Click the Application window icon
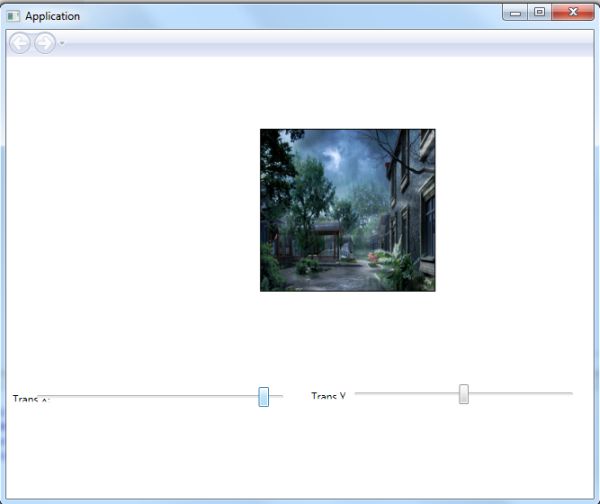The image size is (600, 504). pos(13,16)
